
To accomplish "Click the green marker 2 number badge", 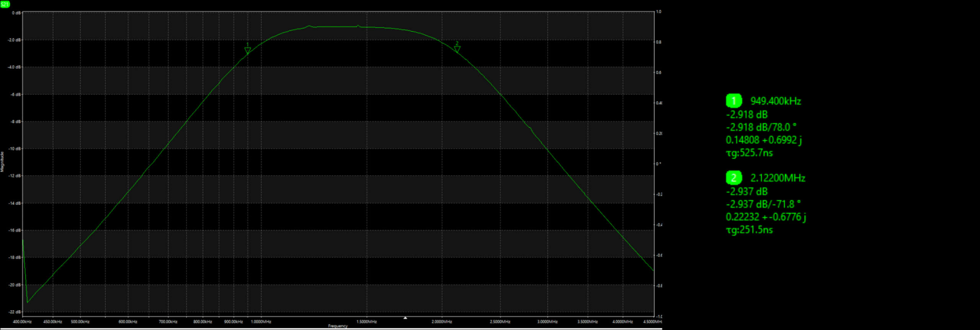I will pos(733,178).
